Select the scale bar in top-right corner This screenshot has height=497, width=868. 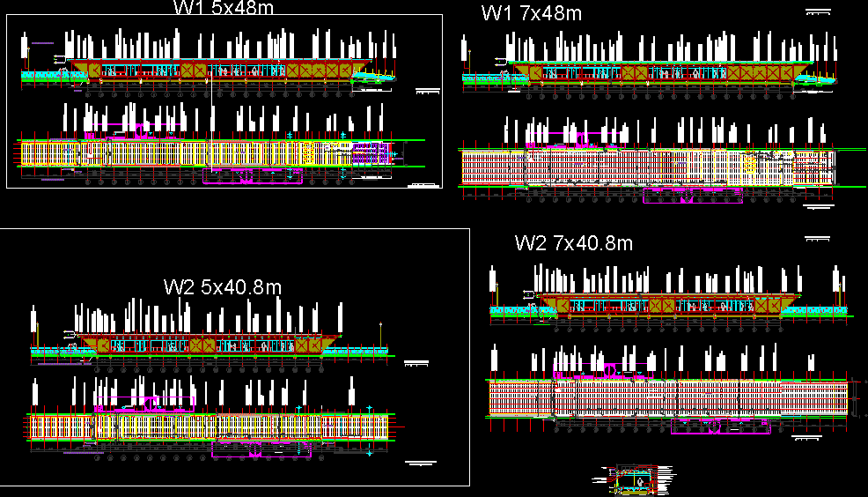(x=818, y=11)
